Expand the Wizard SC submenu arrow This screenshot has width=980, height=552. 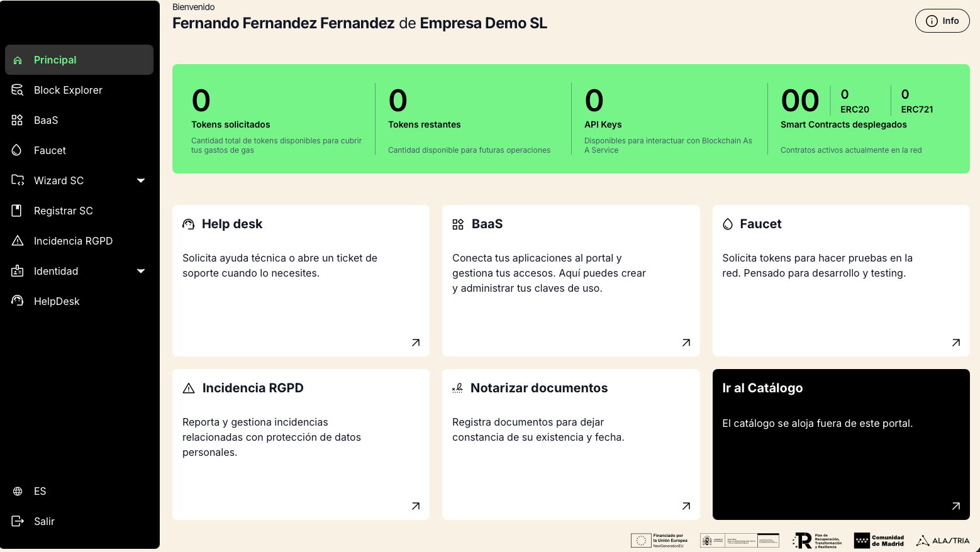141,180
